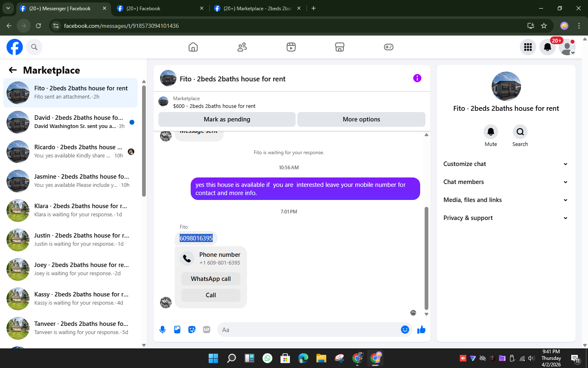
Task: Open the Klara conversation in list
Action: click(x=71, y=211)
